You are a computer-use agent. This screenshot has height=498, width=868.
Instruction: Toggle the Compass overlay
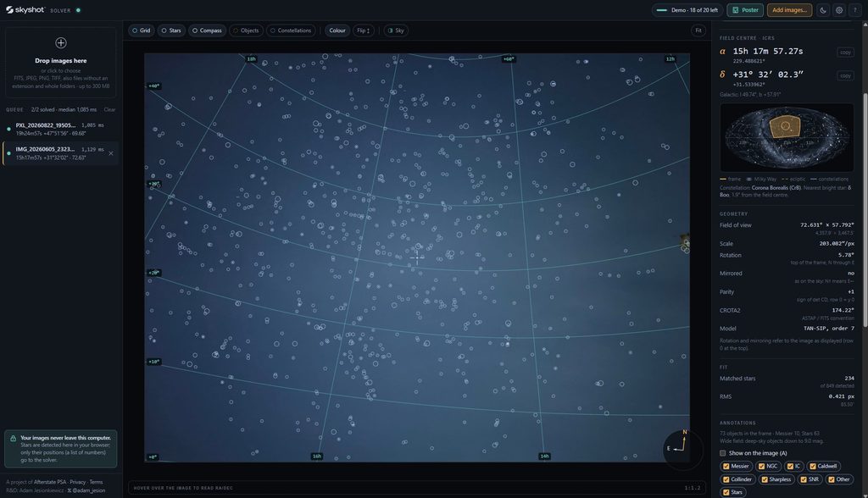(207, 30)
